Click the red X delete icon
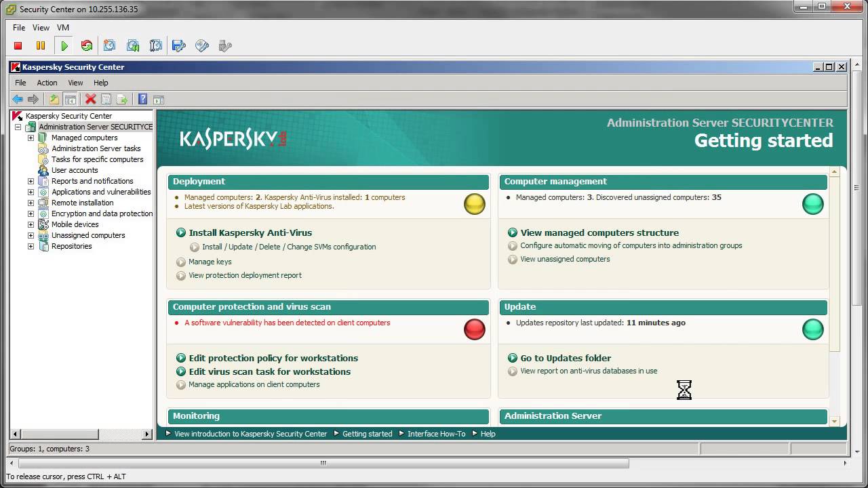The image size is (868, 488). point(90,100)
